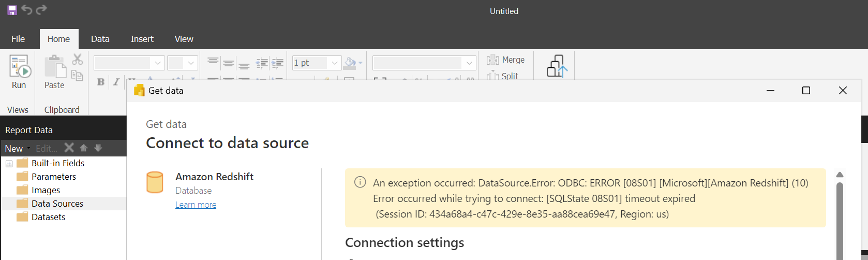Click the Publish upload icon in ribbon
Image resolution: width=868 pixels, height=260 pixels.
[x=557, y=66]
